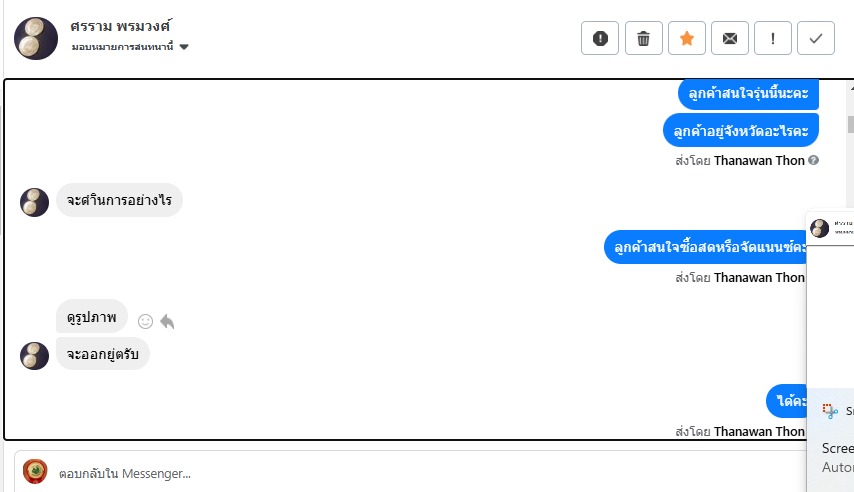Click message bubble จะศรินการอย่างไร
854x492 pixels.
(119, 200)
